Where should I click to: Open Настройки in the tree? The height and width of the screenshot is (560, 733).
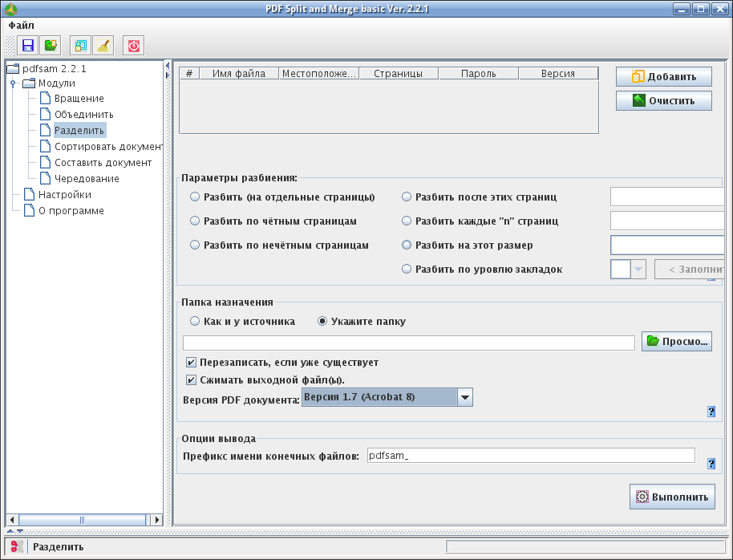[65, 194]
